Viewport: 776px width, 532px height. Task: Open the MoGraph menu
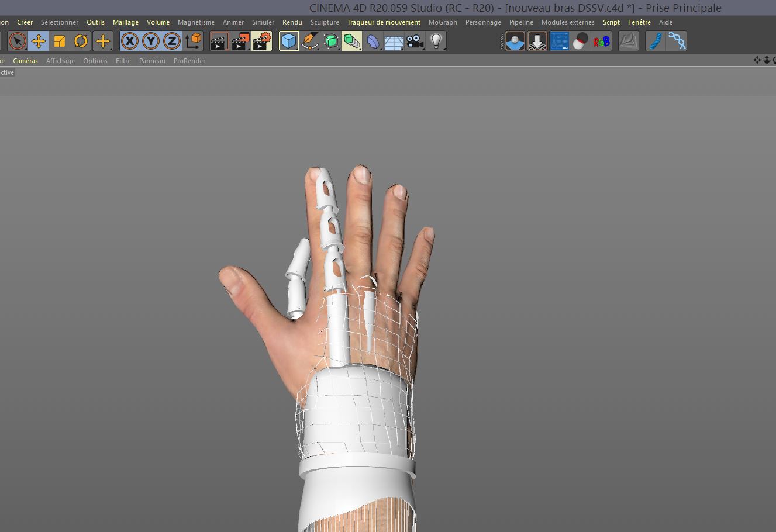tap(443, 22)
